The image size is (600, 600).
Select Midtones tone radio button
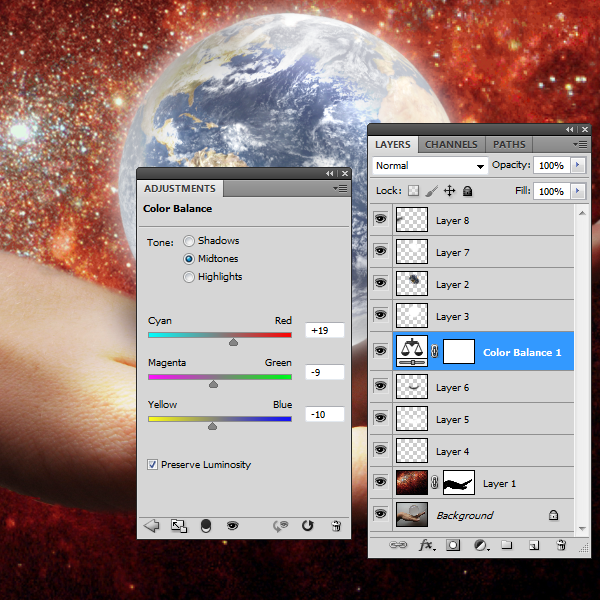click(x=189, y=259)
